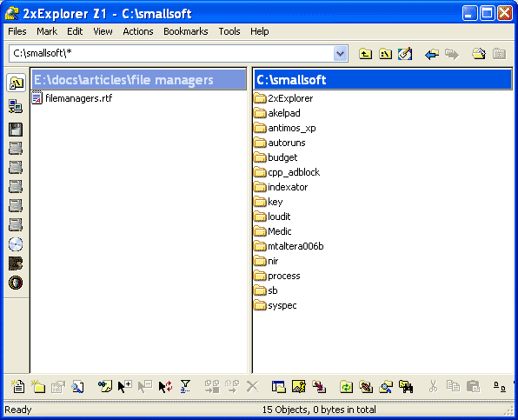The width and height of the screenshot is (518, 420).
Task: Click the grayed paste clipboard icon
Action: coord(473,386)
